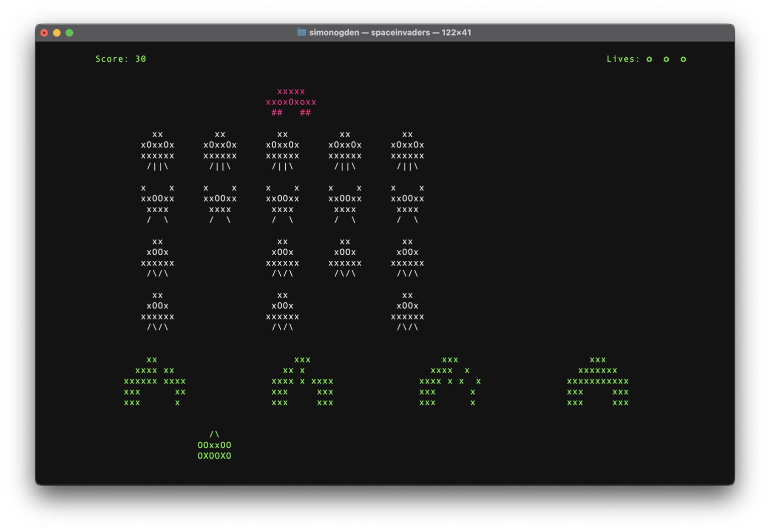The image size is (770, 532).
Task: Click the Lives: label text
Action: coord(623,59)
